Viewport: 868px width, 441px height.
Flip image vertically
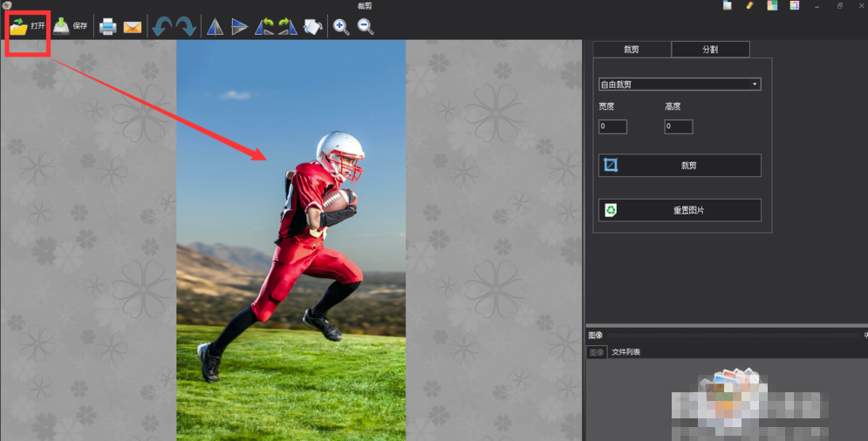(x=239, y=27)
